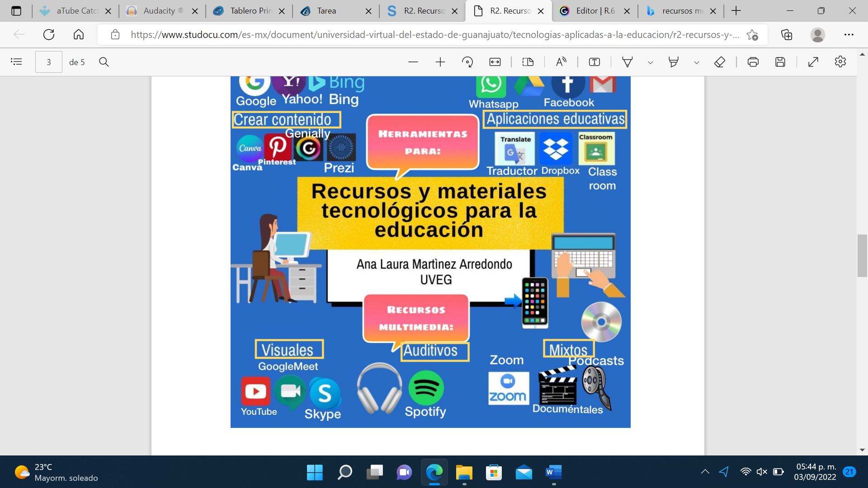
Task: Select the Add text annotation tool
Action: pyautogui.click(x=595, y=62)
